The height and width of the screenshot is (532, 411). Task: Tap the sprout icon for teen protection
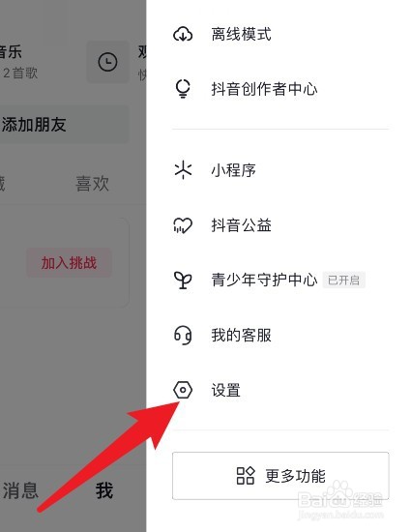coord(183,280)
